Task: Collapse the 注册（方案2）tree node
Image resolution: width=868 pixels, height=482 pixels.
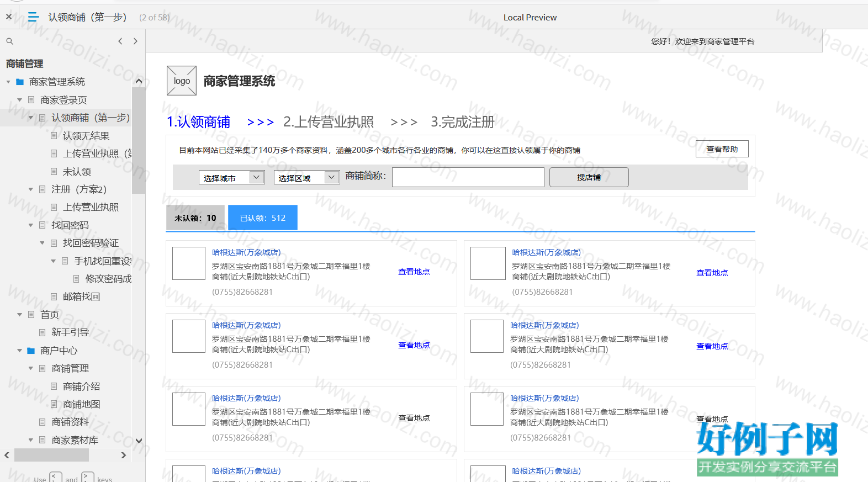Action: [x=30, y=189]
